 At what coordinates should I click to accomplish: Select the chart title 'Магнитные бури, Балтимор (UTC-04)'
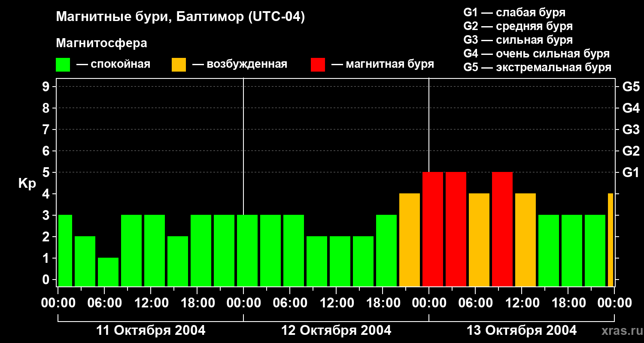(180, 17)
